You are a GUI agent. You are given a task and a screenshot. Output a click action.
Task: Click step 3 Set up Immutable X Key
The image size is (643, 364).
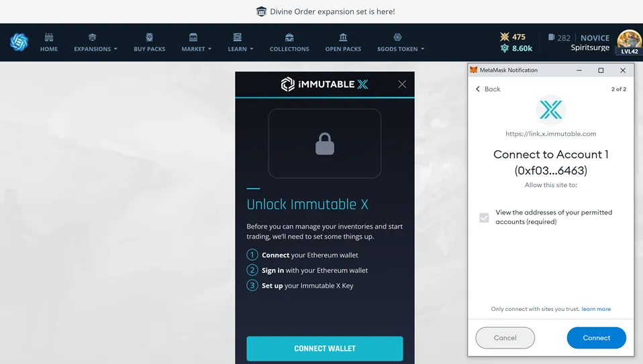(x=300, y=286)
